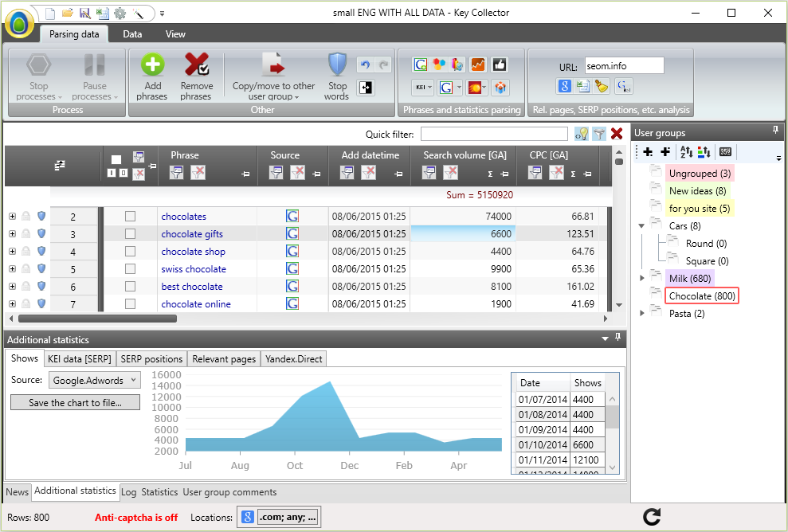Select the checkbox next to 'chocolate online'
788x532 pixels.
pyautogui.click(x=130, y=304)
